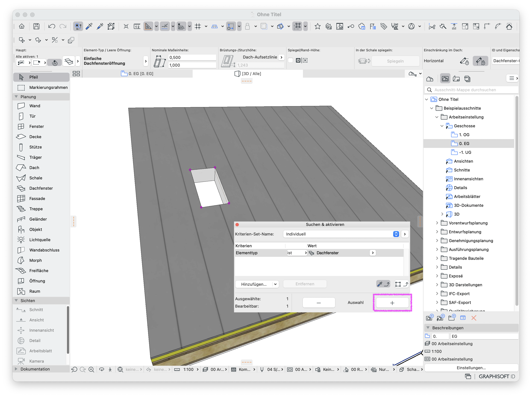Click the plus Auswahl button
This screenshot has width=532, height=397.
(x=392, y=303)
